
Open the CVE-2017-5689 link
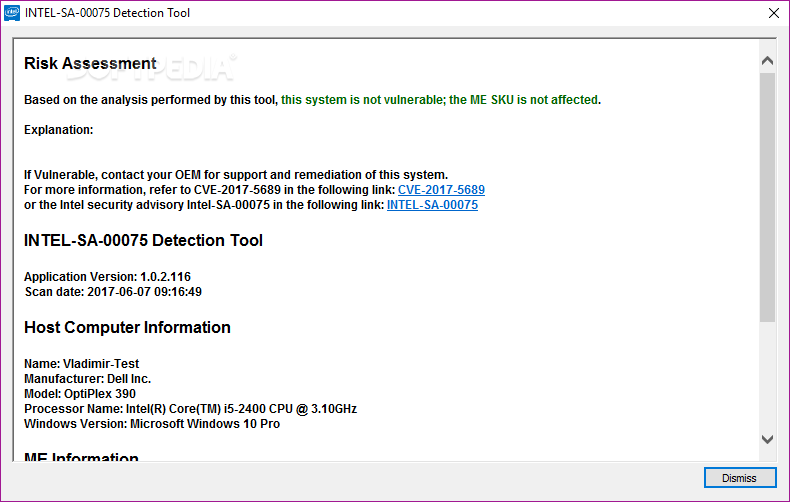[441, 190]
